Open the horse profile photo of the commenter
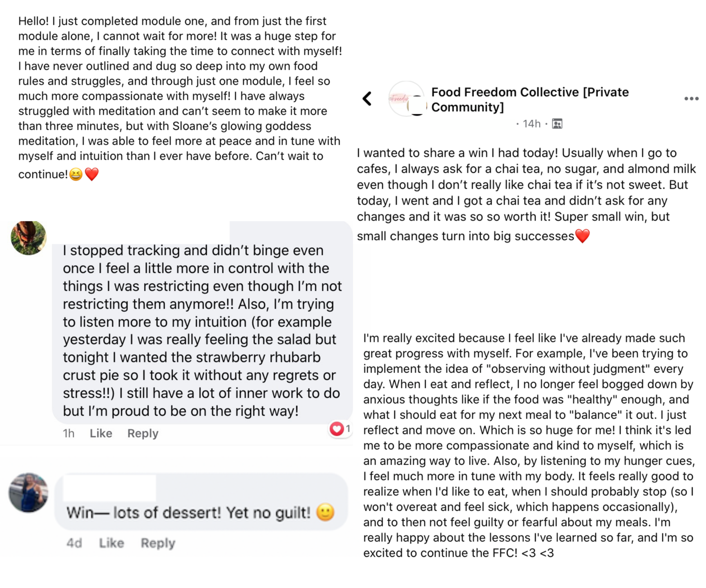The image size is (706, 588). coord(29,238)
